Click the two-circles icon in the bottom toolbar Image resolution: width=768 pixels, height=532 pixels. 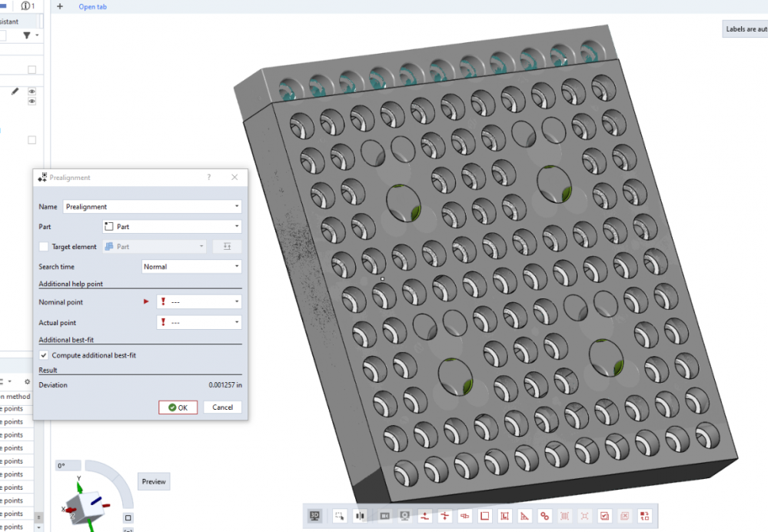tap(545, 516)
